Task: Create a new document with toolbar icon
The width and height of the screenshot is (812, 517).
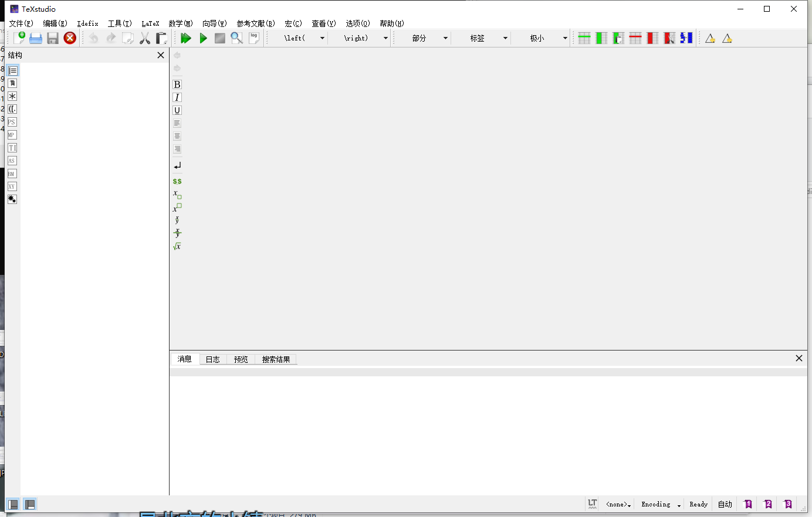Action: click(x=19, y=38)
